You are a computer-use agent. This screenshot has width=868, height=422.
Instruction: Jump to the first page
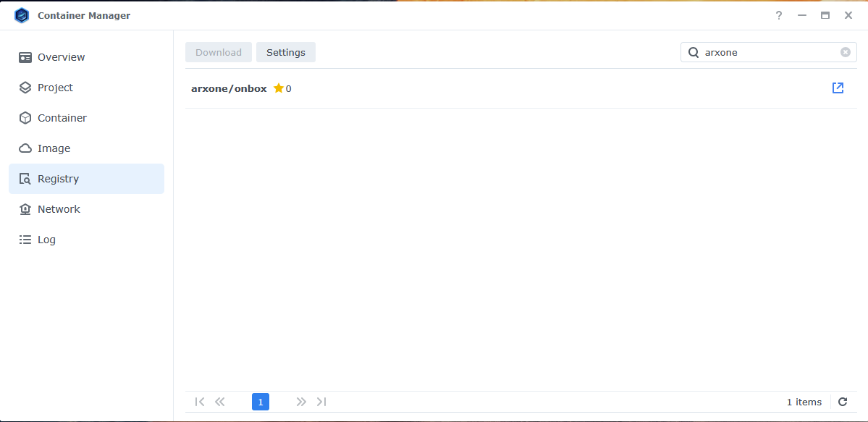pos(200,402)
